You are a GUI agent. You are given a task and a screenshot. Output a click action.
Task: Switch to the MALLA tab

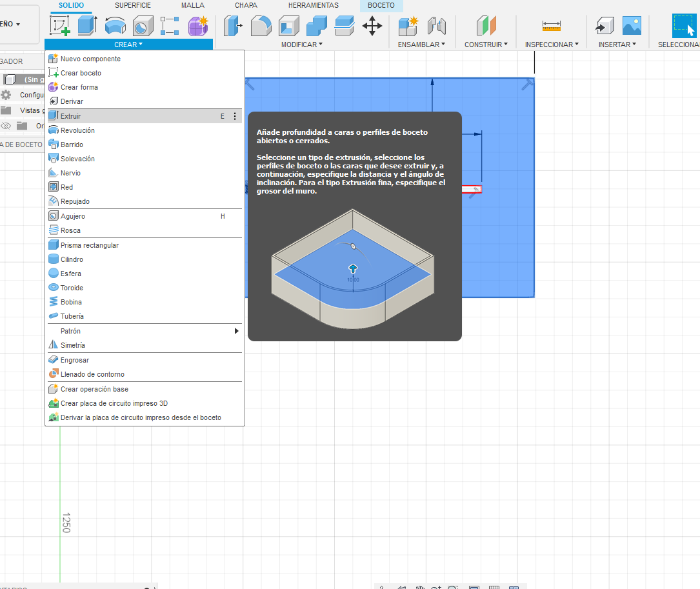(192, 5)
